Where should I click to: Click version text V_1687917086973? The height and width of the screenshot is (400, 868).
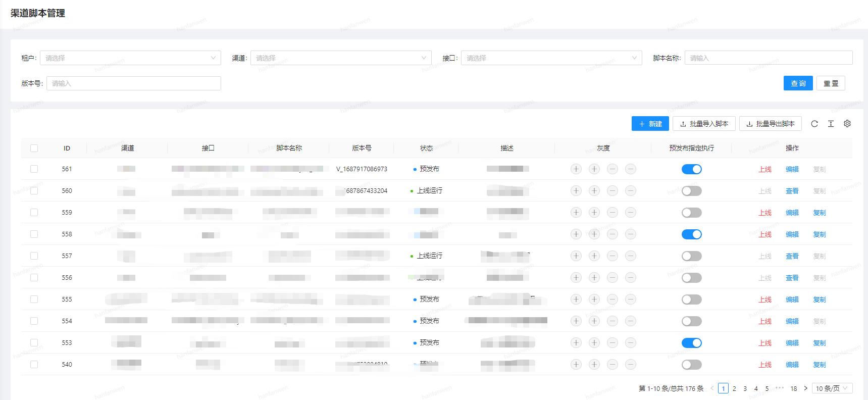[362, 169]
